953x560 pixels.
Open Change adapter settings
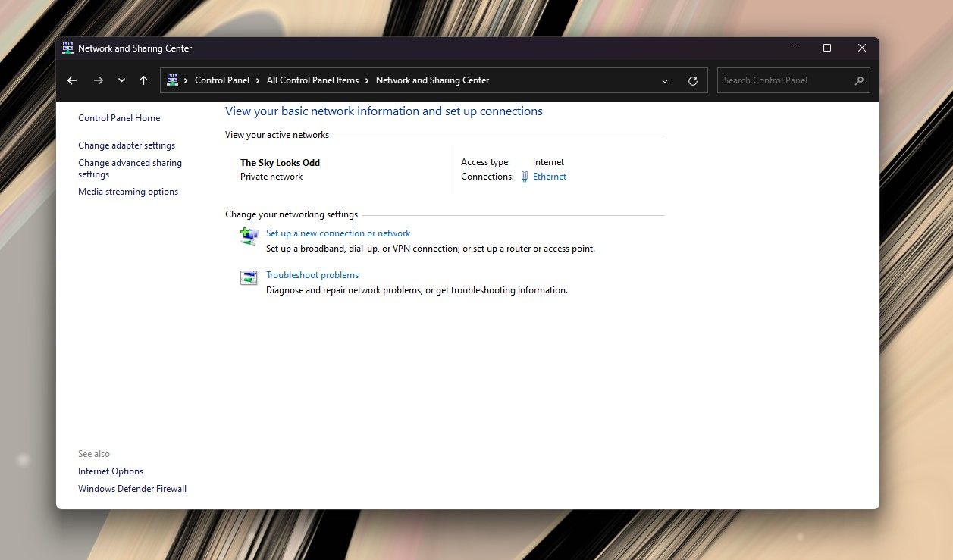pos(127,145)
